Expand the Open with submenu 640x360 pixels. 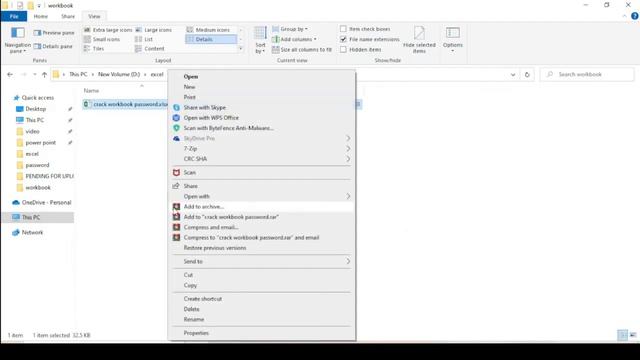[261, 196]
